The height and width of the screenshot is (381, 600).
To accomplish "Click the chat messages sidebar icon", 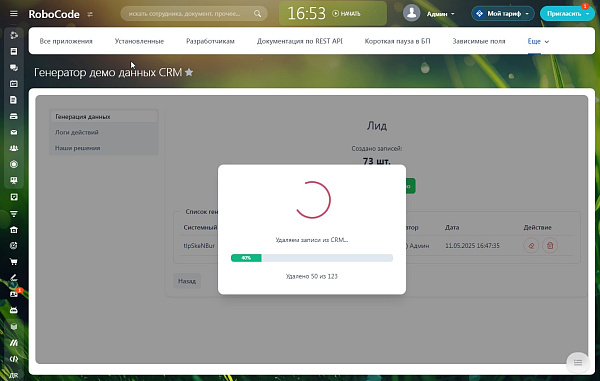I will (14, 68).
